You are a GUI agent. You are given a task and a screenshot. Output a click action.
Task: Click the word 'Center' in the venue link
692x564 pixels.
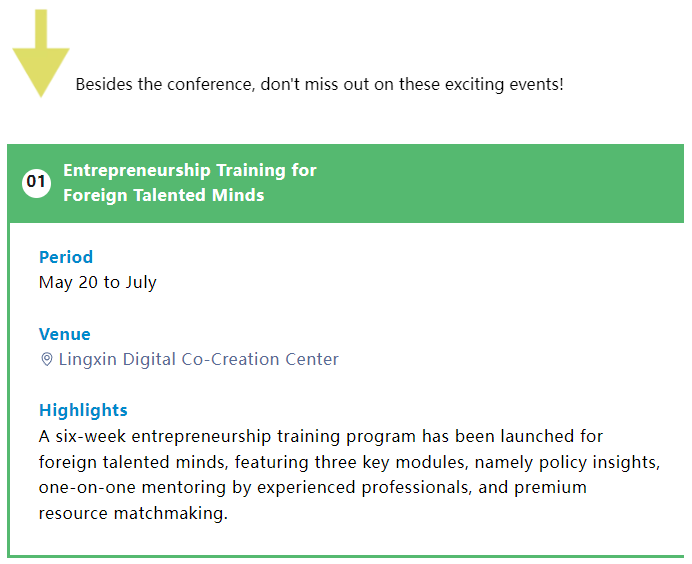point(312,360)
